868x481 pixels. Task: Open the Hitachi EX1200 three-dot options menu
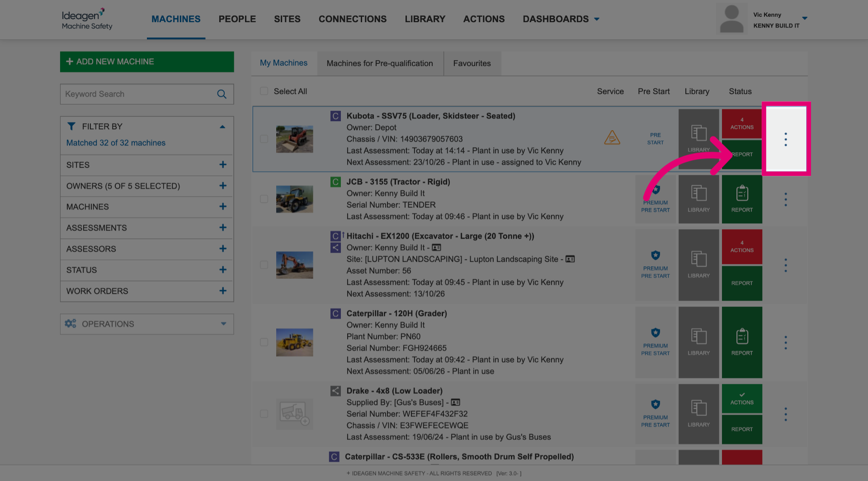tap(786, 265)
